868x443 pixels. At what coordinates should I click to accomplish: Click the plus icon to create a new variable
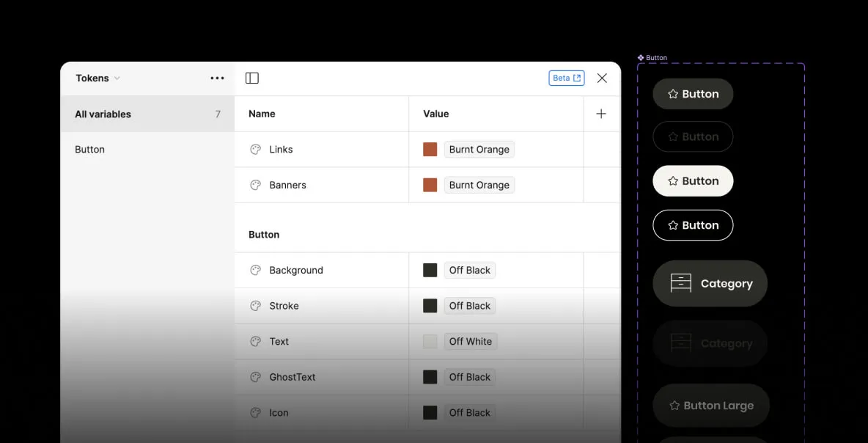tap(601, 114)
